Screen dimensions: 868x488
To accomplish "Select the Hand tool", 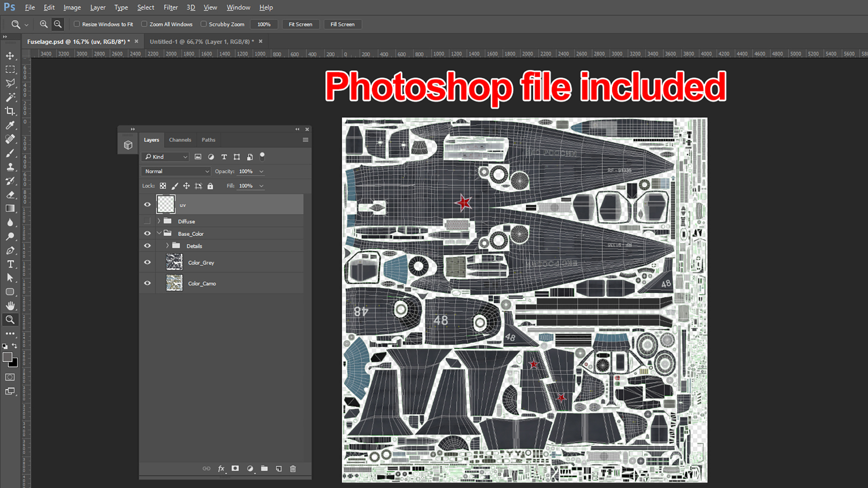I will (10, 306).
